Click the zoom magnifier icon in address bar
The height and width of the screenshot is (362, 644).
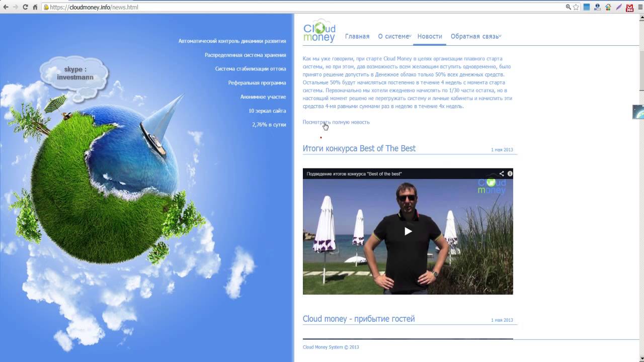pos(569,7)
